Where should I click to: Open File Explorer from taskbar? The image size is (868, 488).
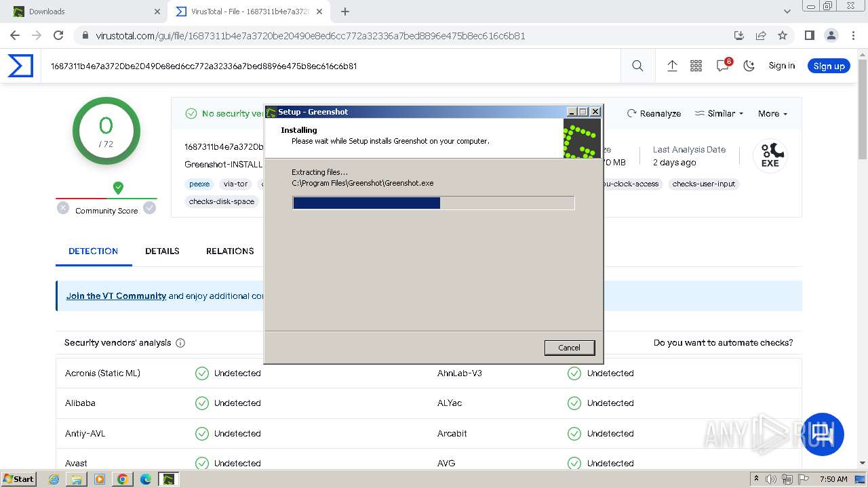pos(77,479)
